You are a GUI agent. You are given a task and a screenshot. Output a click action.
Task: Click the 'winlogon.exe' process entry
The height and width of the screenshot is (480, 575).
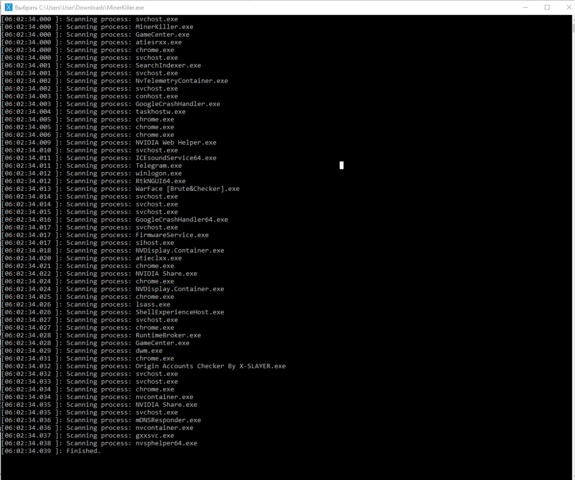pos(158,173)
